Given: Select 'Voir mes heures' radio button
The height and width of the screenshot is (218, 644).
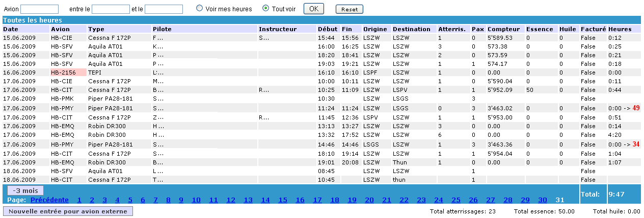Looking at the screenshot, I should (199, 8).
